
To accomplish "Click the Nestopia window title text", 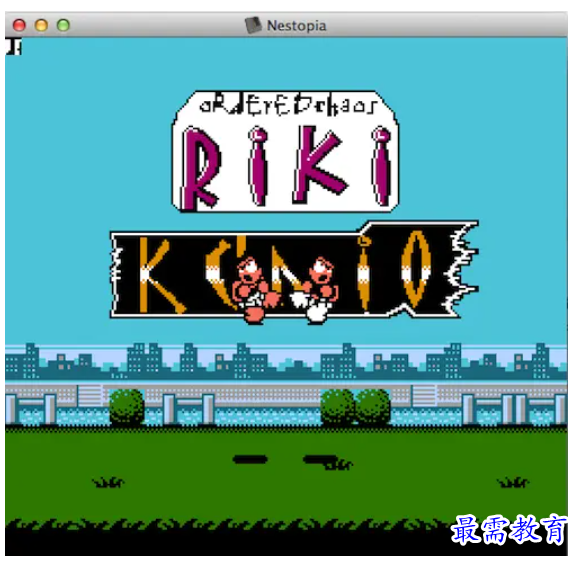I will 296,26.
